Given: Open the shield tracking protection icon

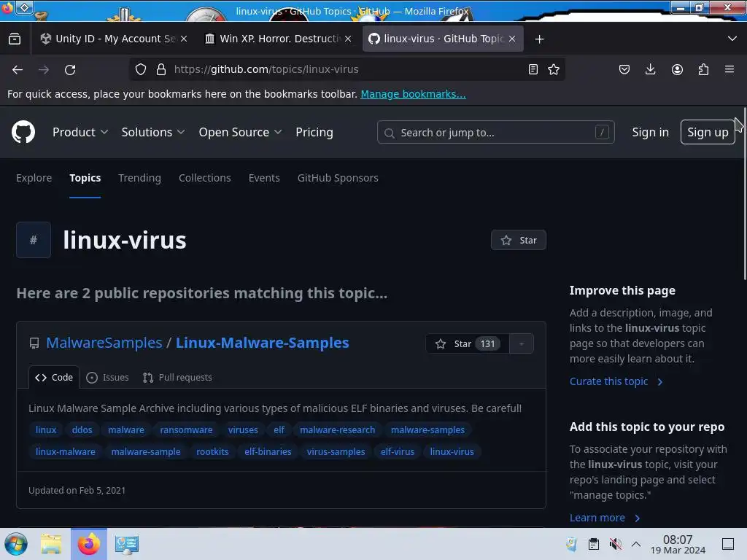Looking at the screenshot, I should (141, 69).
